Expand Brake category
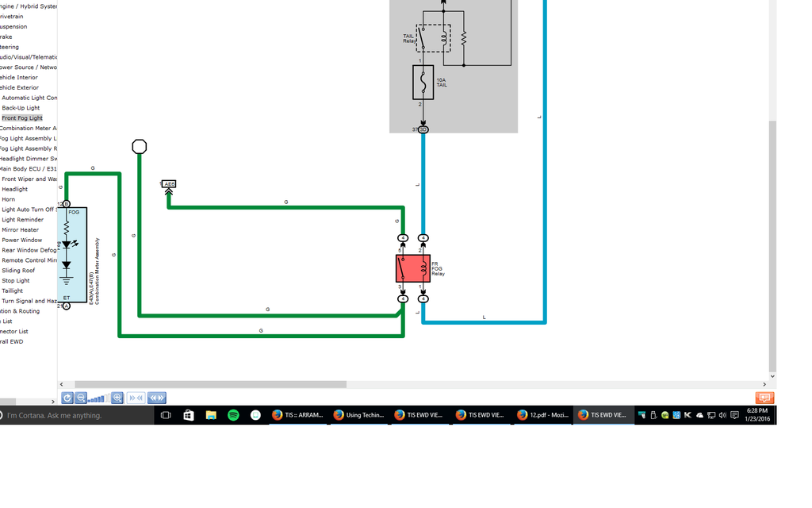This screenshot has height=508, width=812. point(6,37)
